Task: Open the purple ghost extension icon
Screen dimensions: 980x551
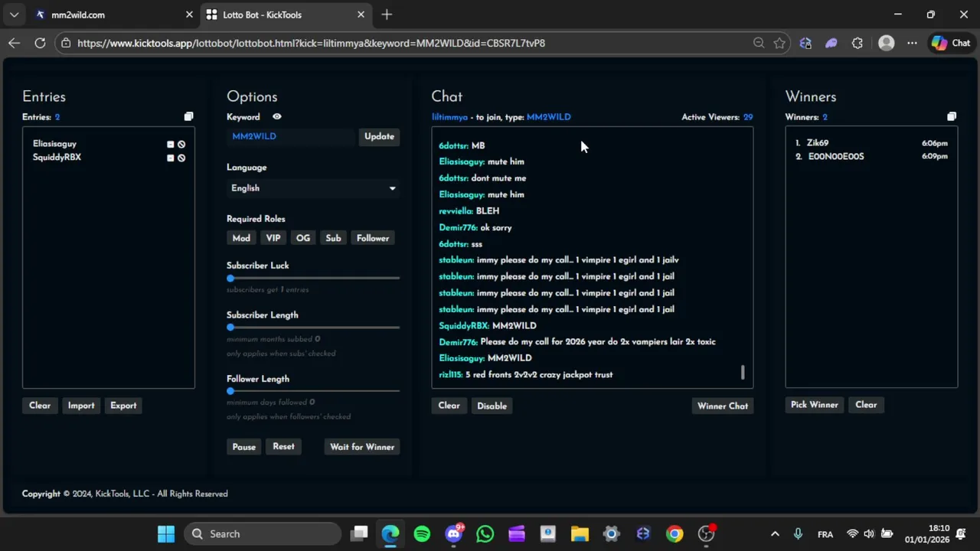Action: (x=831, y=43)
